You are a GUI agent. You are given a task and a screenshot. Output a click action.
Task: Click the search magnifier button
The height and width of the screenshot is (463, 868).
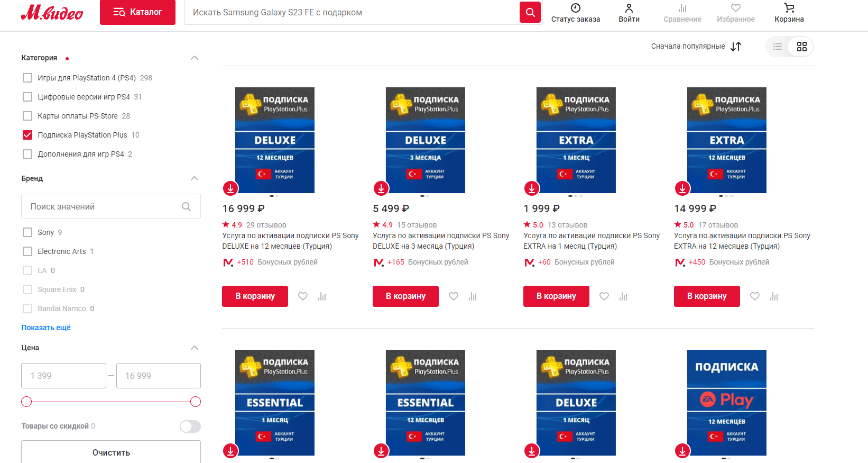(x=530, y=12)
